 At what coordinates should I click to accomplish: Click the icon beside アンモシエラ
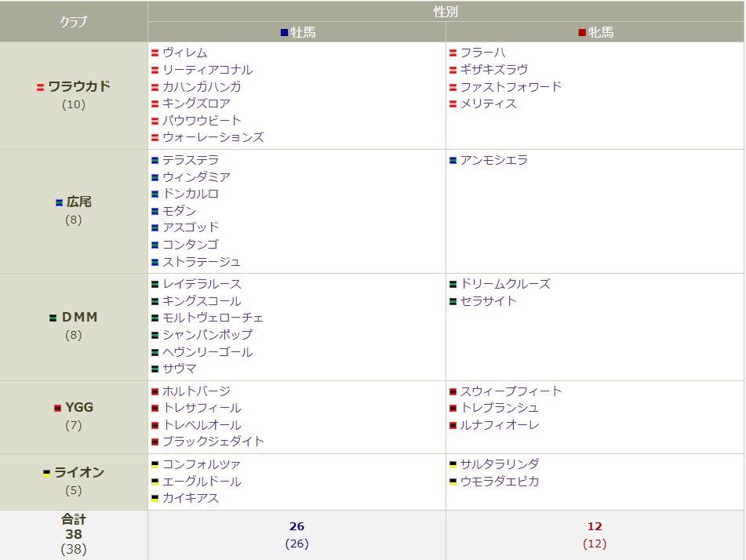pyautogui.click(x=452, y=160)
